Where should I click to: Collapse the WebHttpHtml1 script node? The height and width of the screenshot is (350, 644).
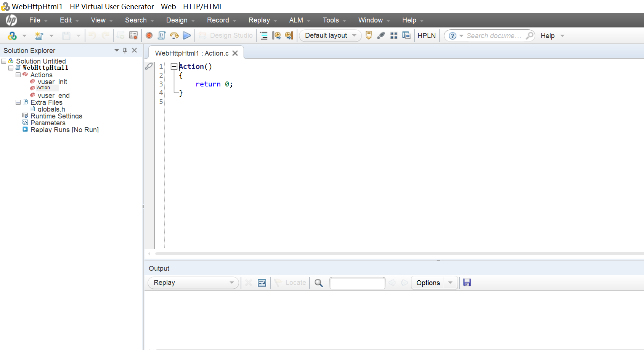(11, 68)
